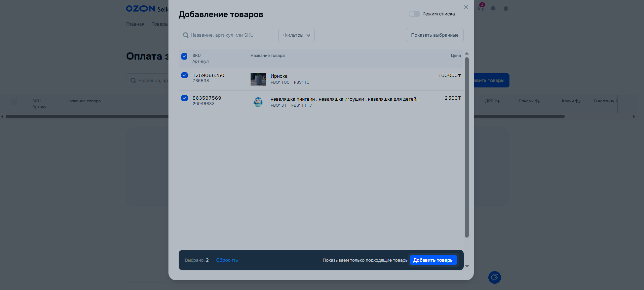The height and width of the screenshot is (290, 644).
Task: Click the background page Добавить товары button
Action: 491,81
